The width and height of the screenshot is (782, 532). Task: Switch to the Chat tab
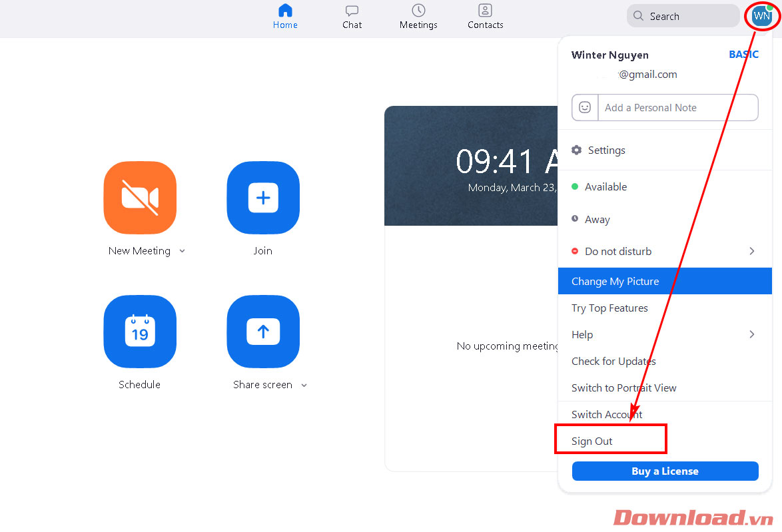point(352,17)
